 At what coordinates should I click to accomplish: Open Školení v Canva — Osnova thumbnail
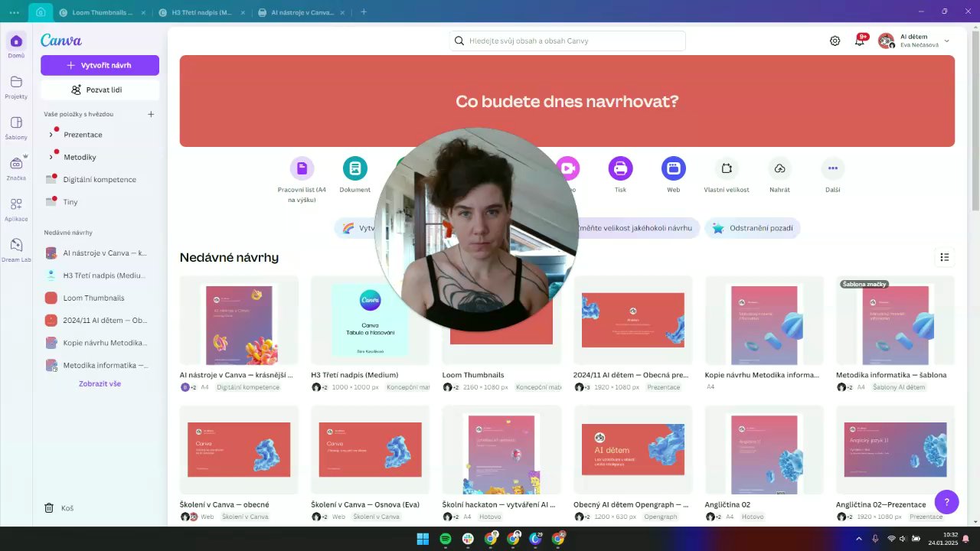click(x=370, y=450)
